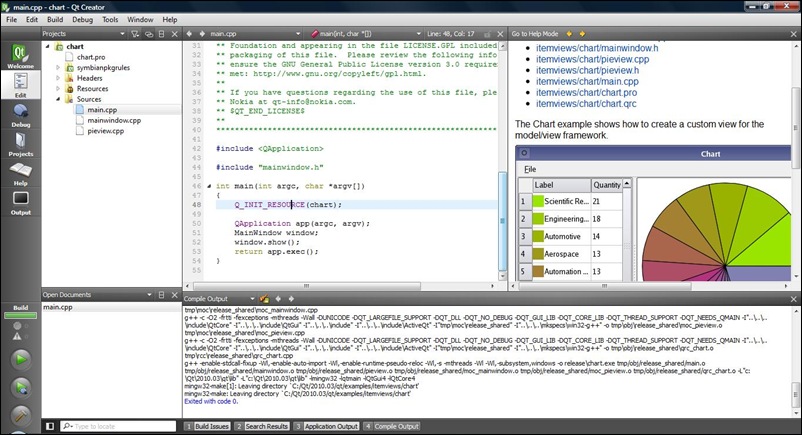Click the Type to locate search field
The width and height of the screenshot is (802, 435).
coord(120,426)
